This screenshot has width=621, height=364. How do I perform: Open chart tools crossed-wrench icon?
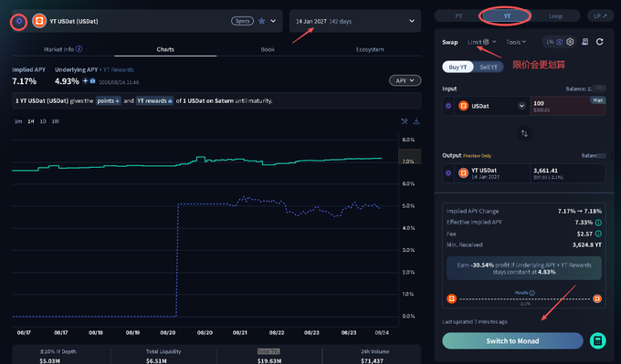click(405, 121)
